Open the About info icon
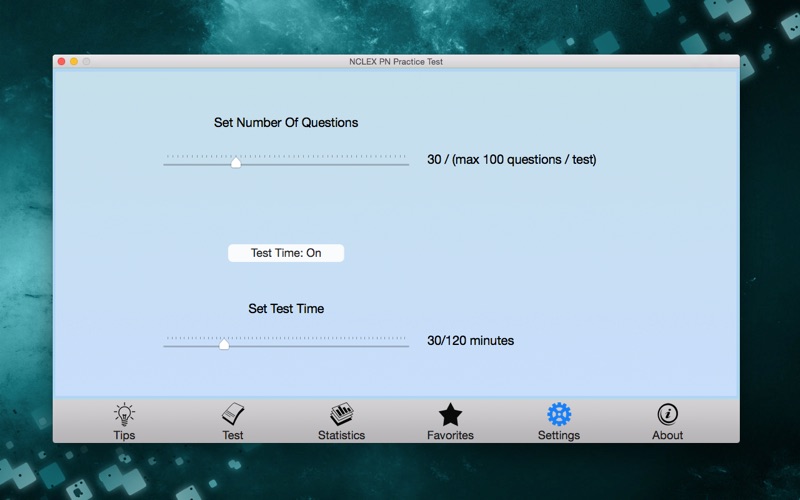 667,414
